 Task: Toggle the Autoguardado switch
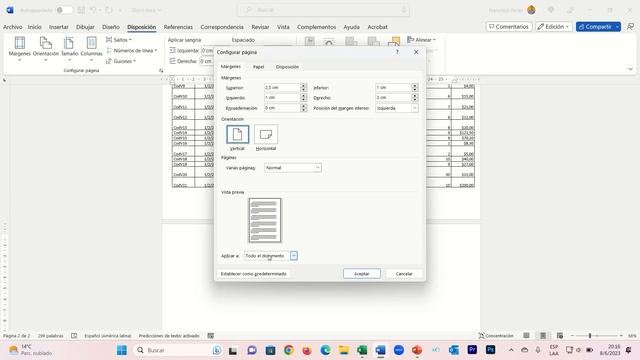[64, 10]
